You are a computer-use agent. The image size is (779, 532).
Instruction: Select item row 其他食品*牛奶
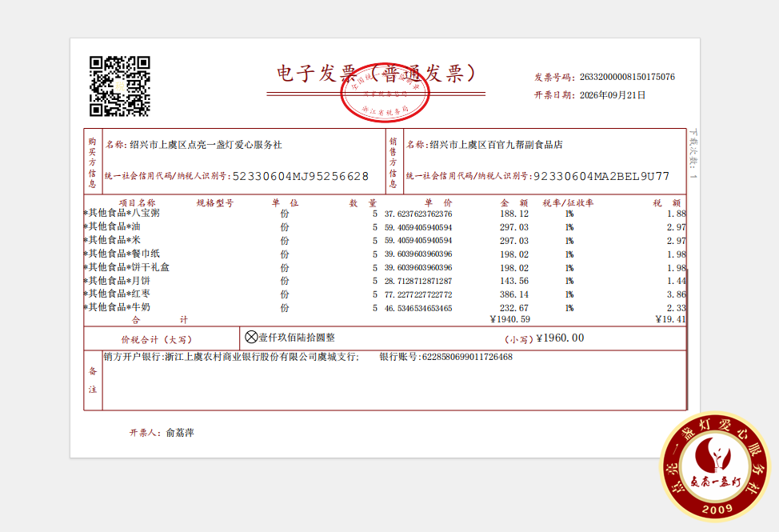(x=385, y=307)
